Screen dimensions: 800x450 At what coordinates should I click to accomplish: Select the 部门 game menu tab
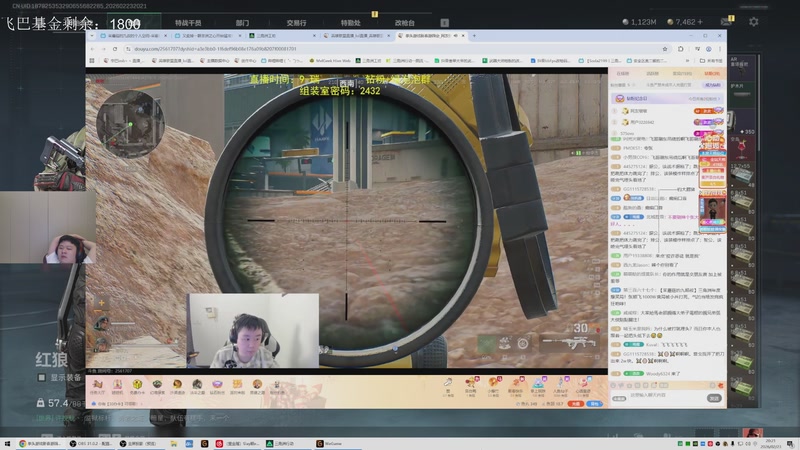click(x=242, y=22)
